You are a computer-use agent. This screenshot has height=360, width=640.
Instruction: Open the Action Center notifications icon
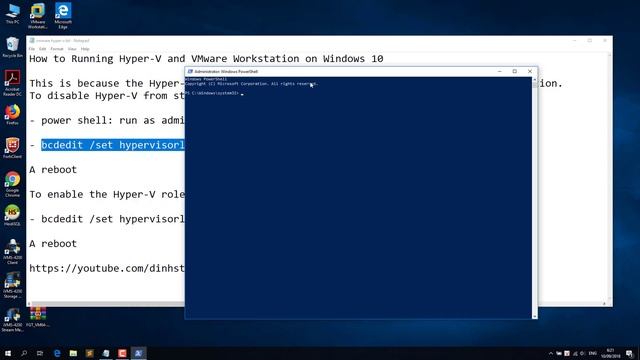[630, 353]
